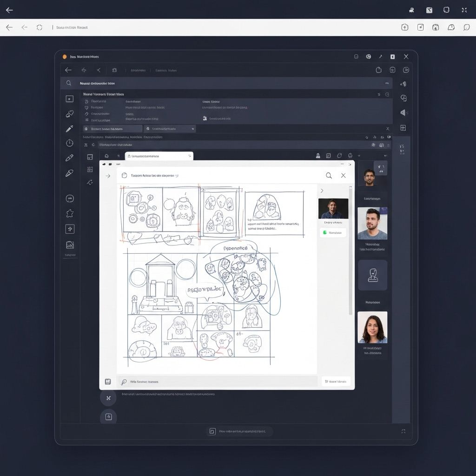The width and height of the screenshot is (476, 476).
Task: Open the grid layout icon in right sidebar
Action: click(403, 128)
